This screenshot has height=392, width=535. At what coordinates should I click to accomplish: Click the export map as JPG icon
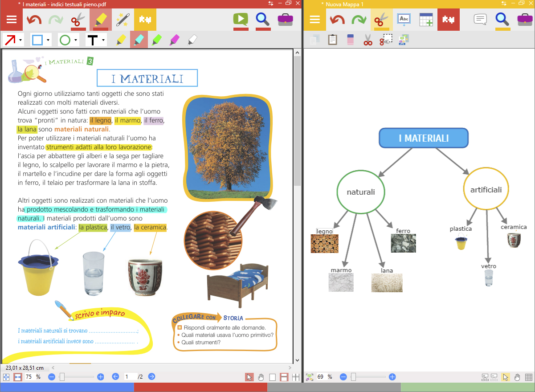(x=404, y=40)
